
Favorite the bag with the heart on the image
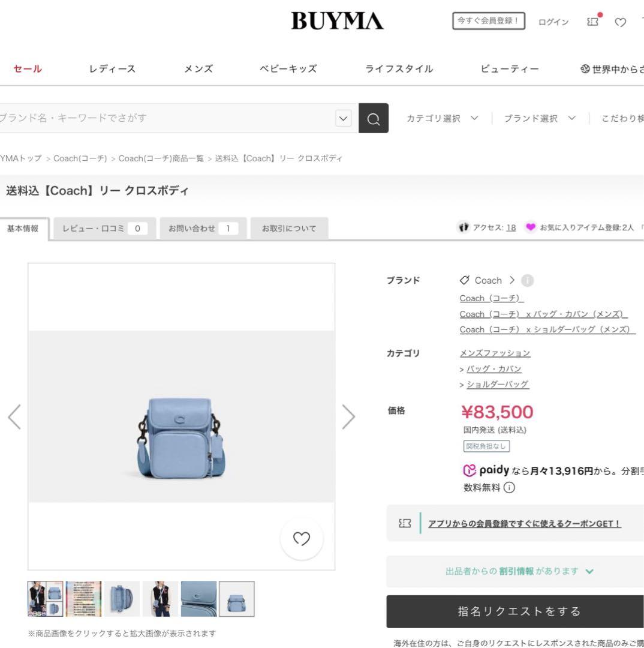[302, 538]
